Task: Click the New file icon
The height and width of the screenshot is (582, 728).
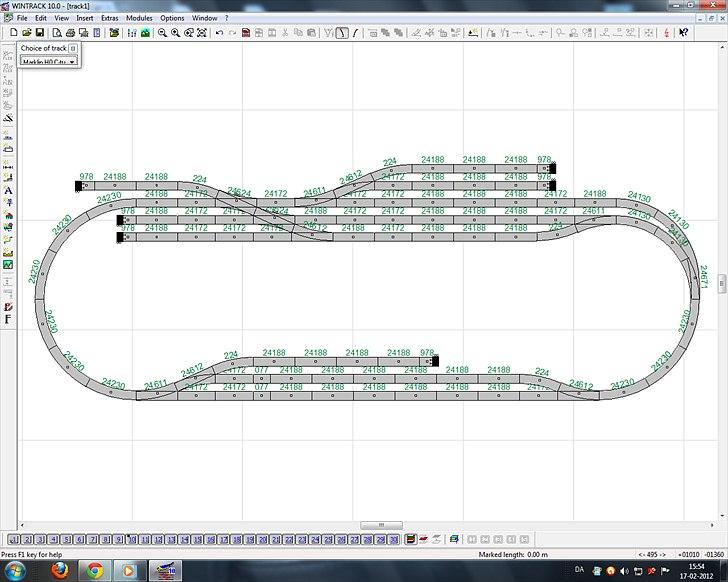Action: [14, 33]
